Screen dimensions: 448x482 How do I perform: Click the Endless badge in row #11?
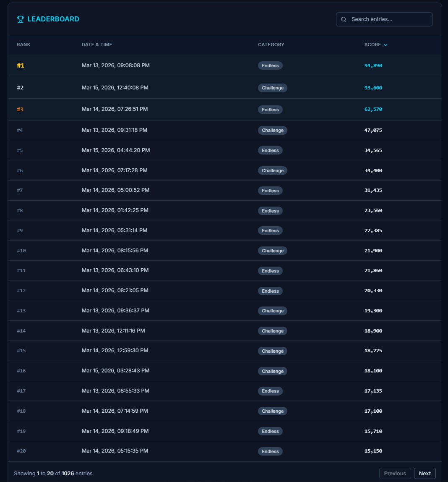270,271
